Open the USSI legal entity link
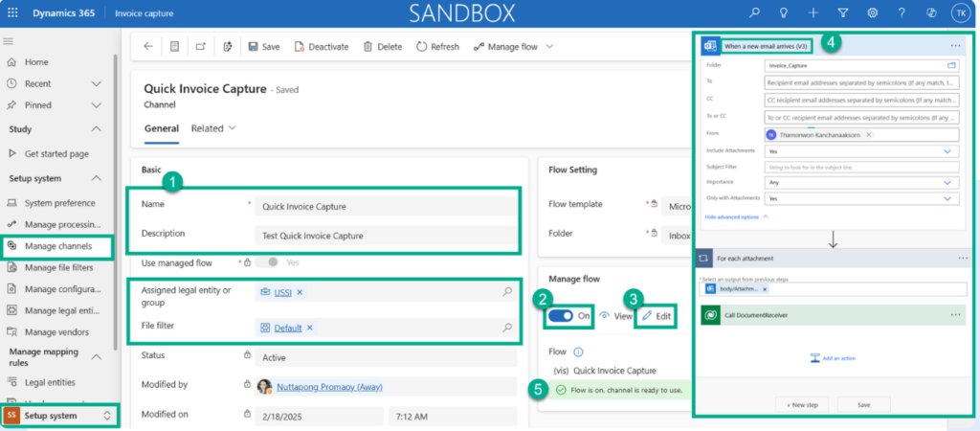The width and height of the screenshot is (980, 431). [283, 292]
